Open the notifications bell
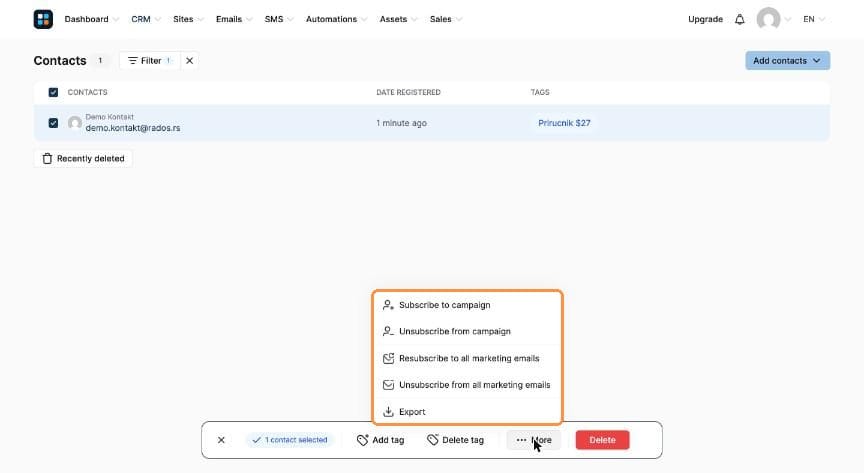The height and width of the screenshot is (473, 864). [x=739, y=19]
